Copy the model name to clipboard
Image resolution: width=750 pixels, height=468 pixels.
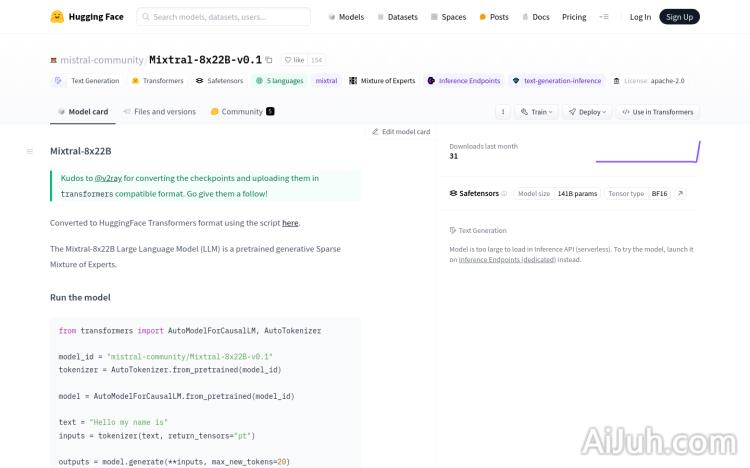pyautogui.click(x=269, y=60)
